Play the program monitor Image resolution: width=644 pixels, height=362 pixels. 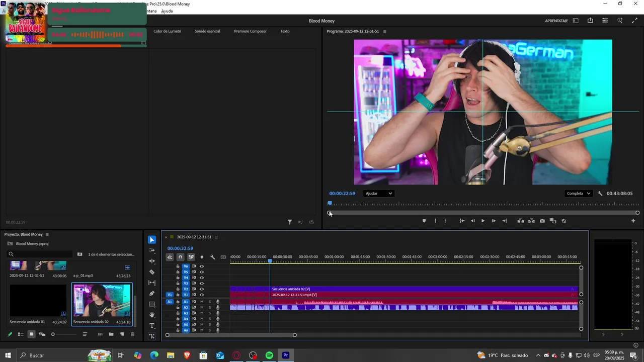[x=483, y=221]
